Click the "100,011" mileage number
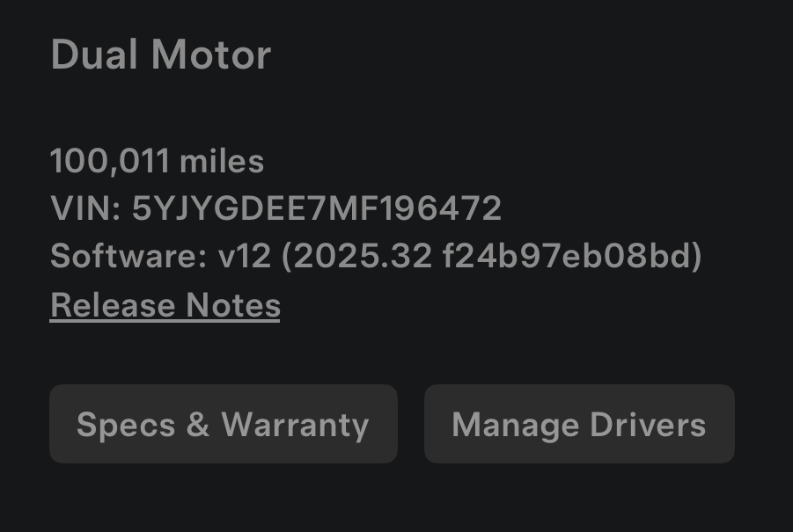793x532 pixels. point(110,161)
